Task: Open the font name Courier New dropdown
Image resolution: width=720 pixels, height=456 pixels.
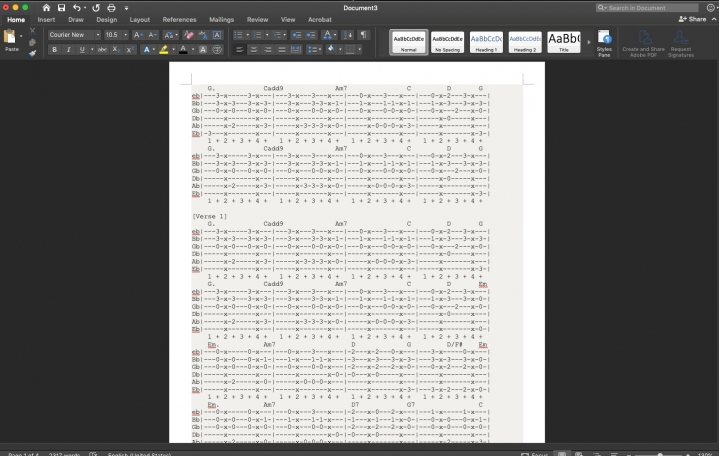Action: coord(97,35)
